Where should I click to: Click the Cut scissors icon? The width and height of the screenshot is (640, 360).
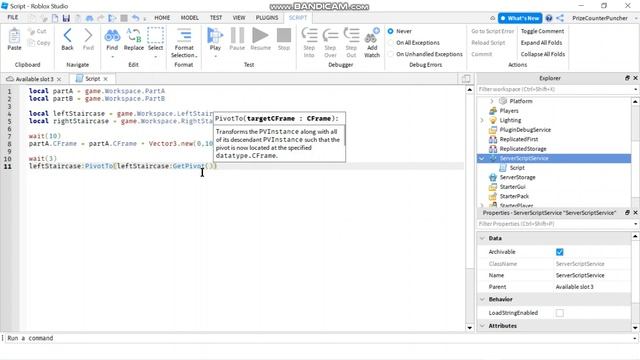(31, 31)
